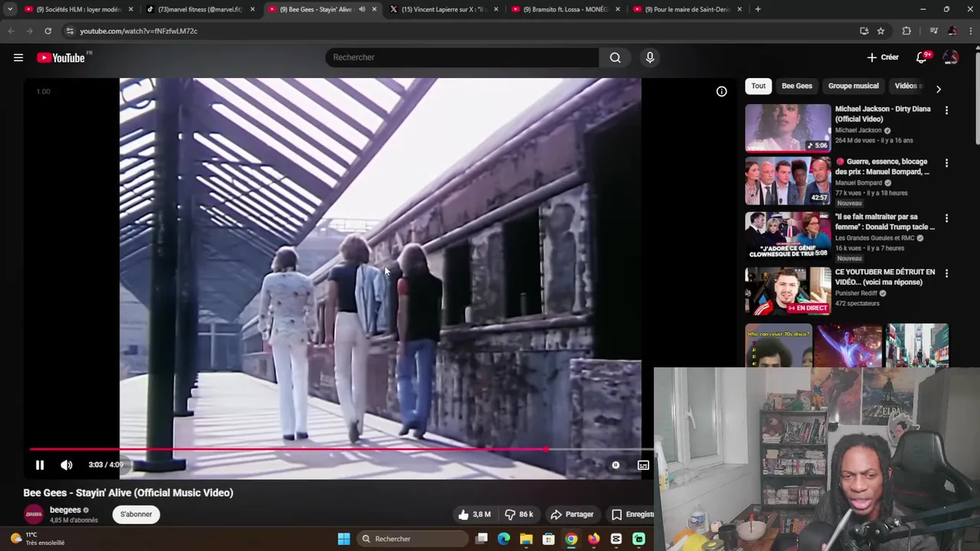This screenshot has height=551, width=980.
Task: Open the Dirty Diana video thumbnail
Action: [788, 128]
